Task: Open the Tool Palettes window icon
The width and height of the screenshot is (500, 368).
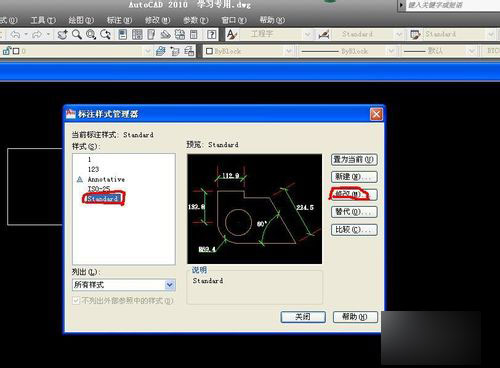Action: pos(151,34)
